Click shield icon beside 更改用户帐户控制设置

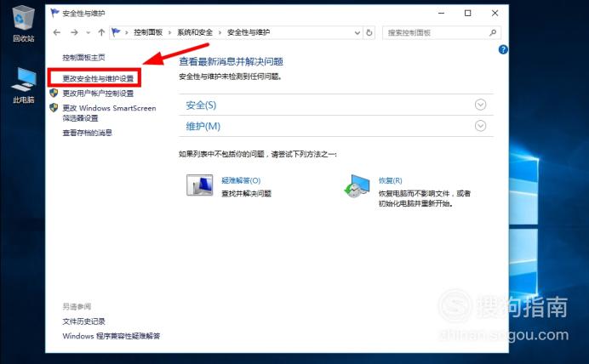[x=54, y=93]
